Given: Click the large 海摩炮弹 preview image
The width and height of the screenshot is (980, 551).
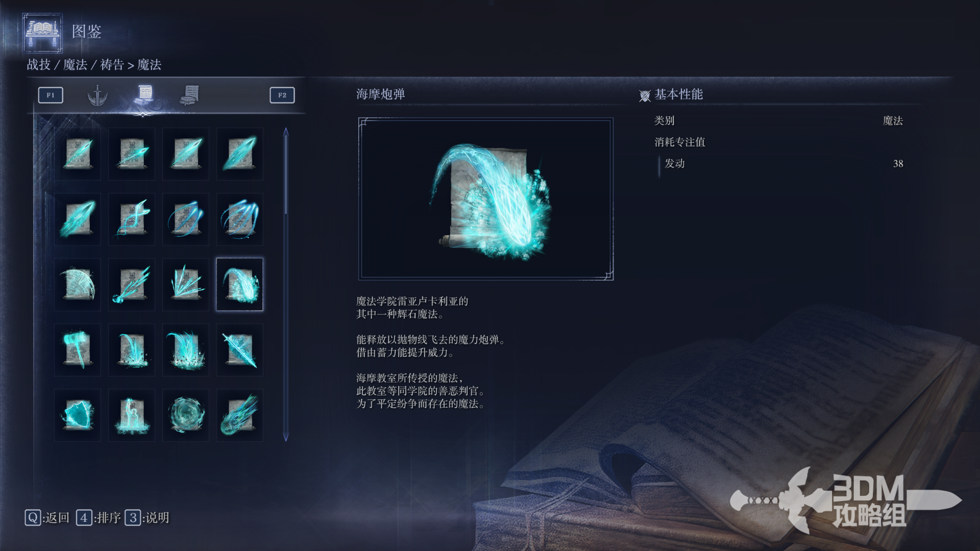Looking at the screenshot, I should [x=486, y=199].
